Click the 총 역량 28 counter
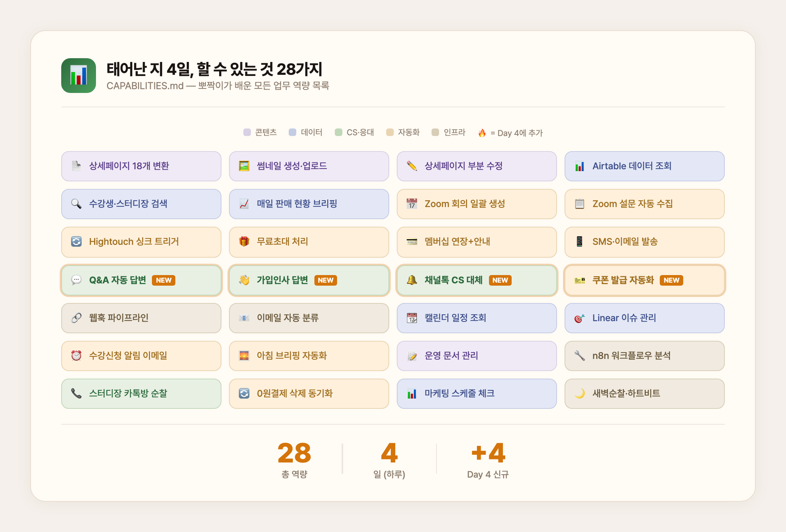The height and width of the screenshot is (532, 786). pyautogui.click(x=294, y=453)
